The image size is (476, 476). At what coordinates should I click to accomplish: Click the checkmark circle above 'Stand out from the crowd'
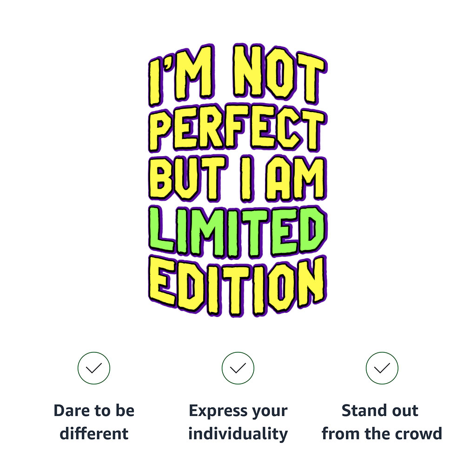[382, 368]
